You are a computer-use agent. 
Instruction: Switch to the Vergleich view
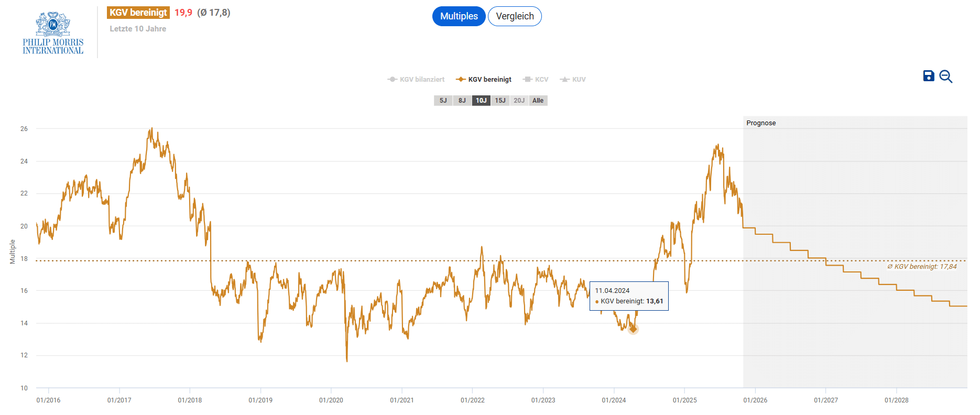click(515, 16)
